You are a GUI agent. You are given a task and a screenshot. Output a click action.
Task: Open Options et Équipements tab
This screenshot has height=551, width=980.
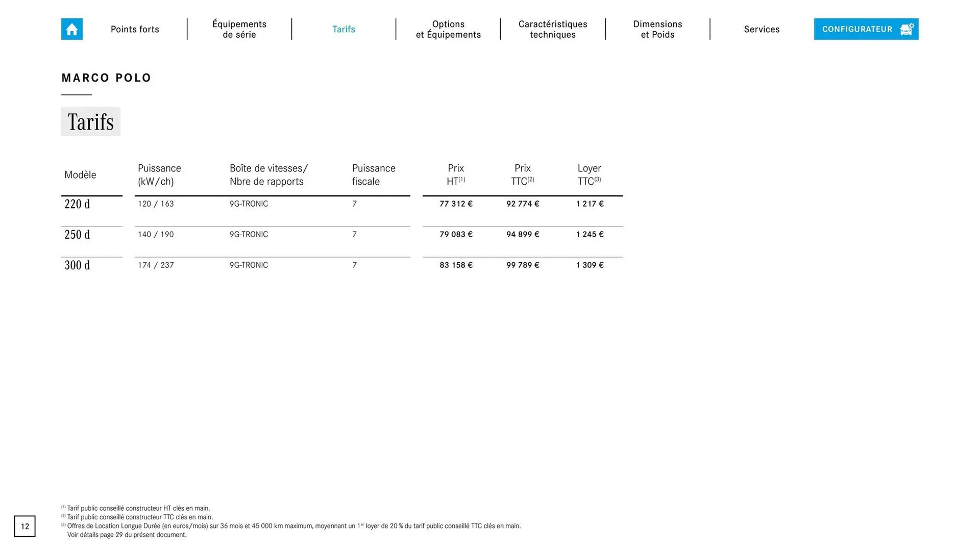(448, 29)
